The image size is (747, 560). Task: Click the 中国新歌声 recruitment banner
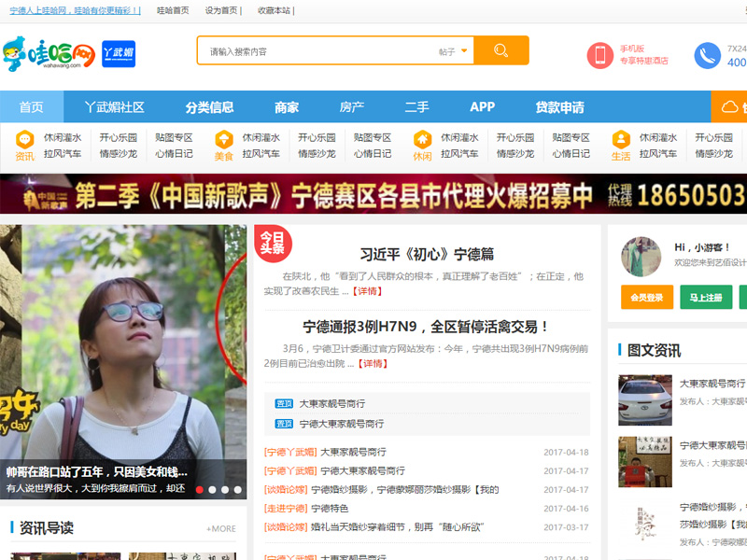pos(373,194)
